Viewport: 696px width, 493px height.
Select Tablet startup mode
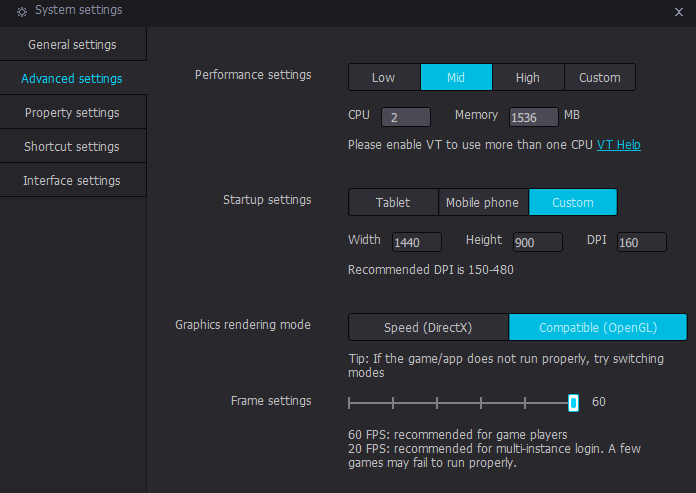click(x=393, y=203)
